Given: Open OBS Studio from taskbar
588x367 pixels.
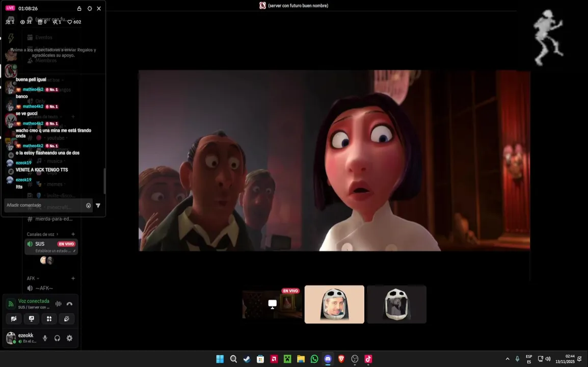Looking at the screenshot, I should click(x=355, y=359).
